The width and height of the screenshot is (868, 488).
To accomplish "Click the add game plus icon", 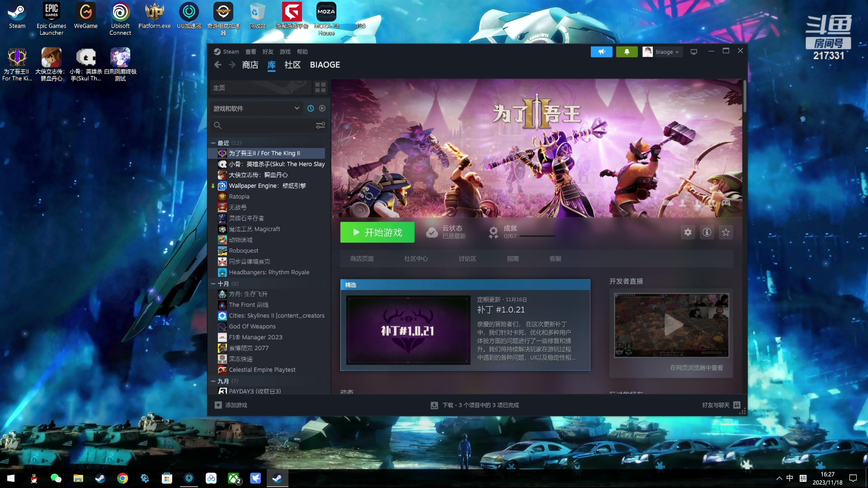I will (218, 405).
